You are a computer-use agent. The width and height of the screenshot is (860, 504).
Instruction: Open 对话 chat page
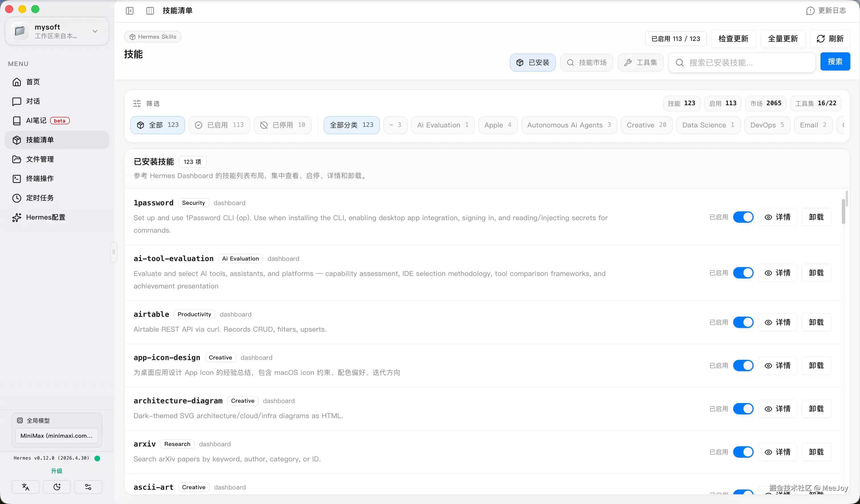click(x=57, y=101)
